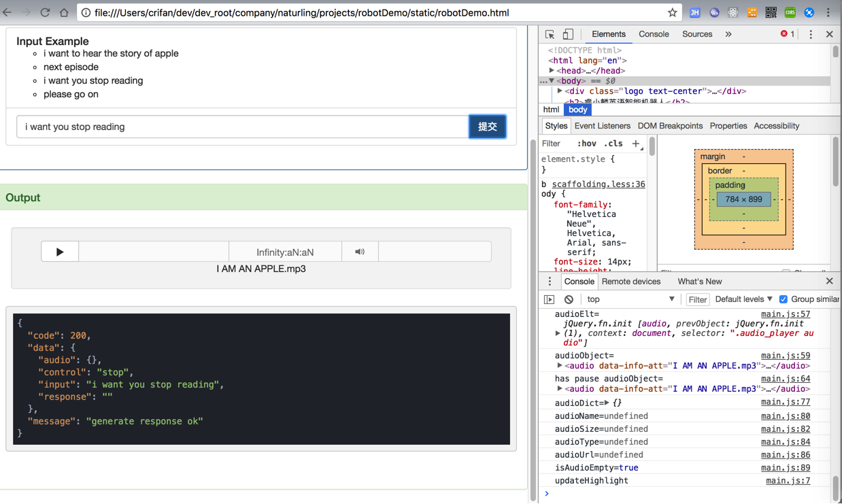This screenshot has width=842, height=504.
Task: Open DevTools three-dot customize menu
Action: [811, 34]
